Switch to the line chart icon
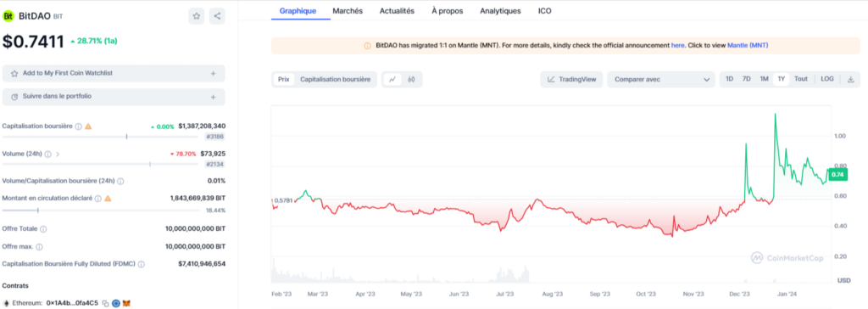 click(392, 79)
